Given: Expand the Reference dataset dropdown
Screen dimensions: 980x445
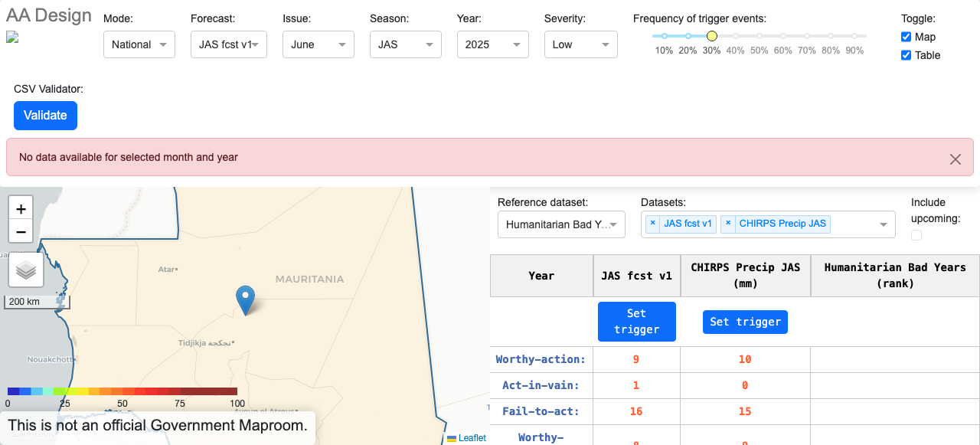Looking at the screenshot, I should [x=561, y=224].
